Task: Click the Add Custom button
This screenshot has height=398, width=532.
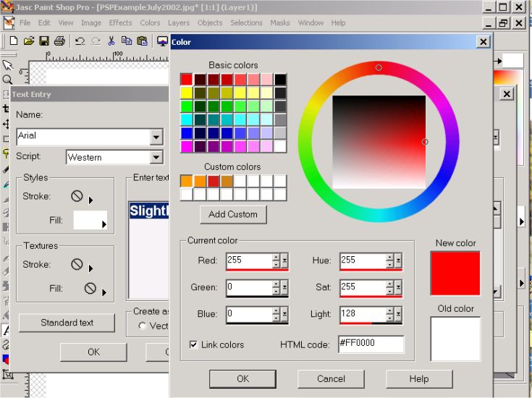Action: (233, 214)
